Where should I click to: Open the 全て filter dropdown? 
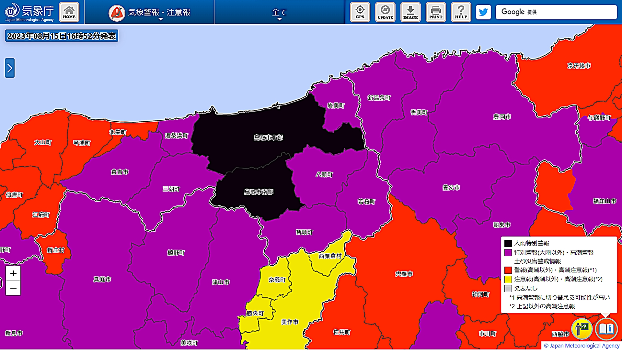click(x=279, y=13)
